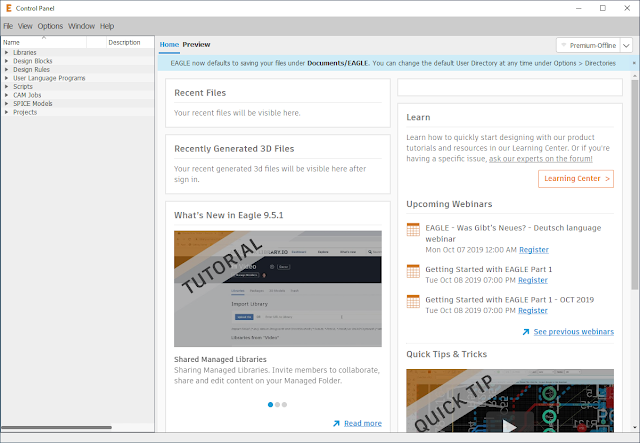Open the Options menu

click(x=50, y=26)
